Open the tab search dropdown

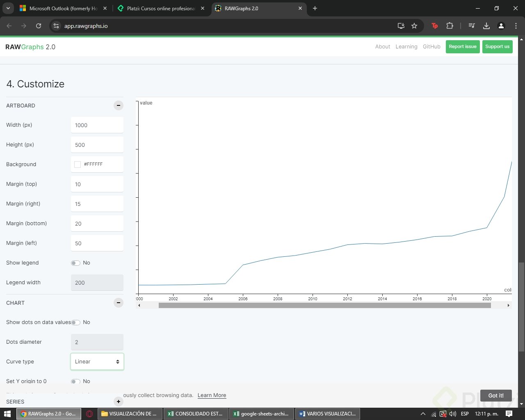click(x=8, y=8)
